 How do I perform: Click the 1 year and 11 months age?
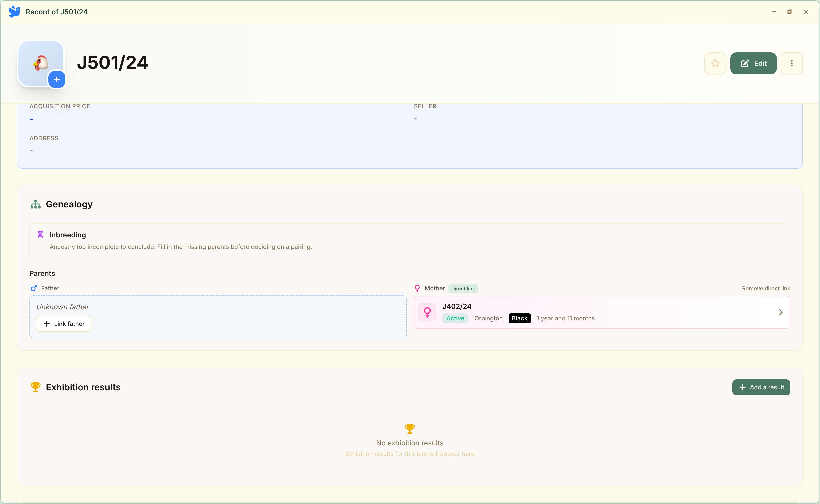[566, 318]
